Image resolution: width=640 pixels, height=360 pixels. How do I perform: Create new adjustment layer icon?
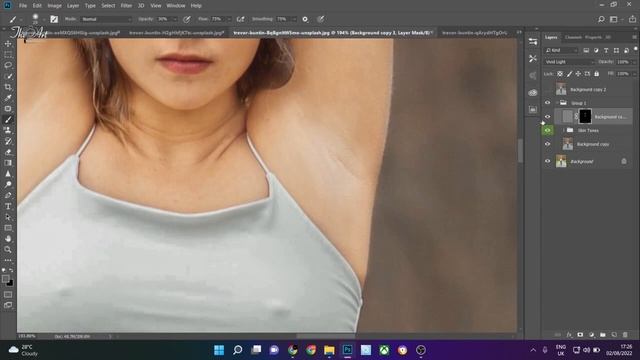tap(592, 335)
